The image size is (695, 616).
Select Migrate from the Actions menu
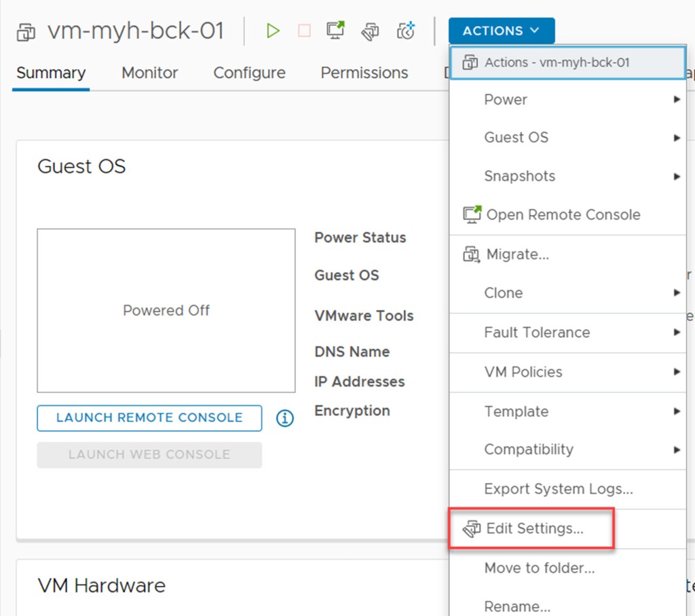point(517,255)
